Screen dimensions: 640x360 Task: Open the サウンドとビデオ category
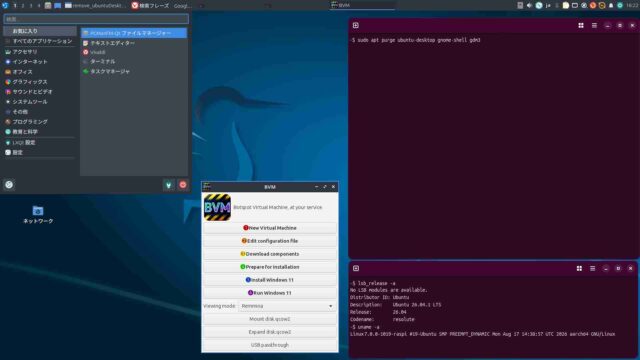[40, 92]
